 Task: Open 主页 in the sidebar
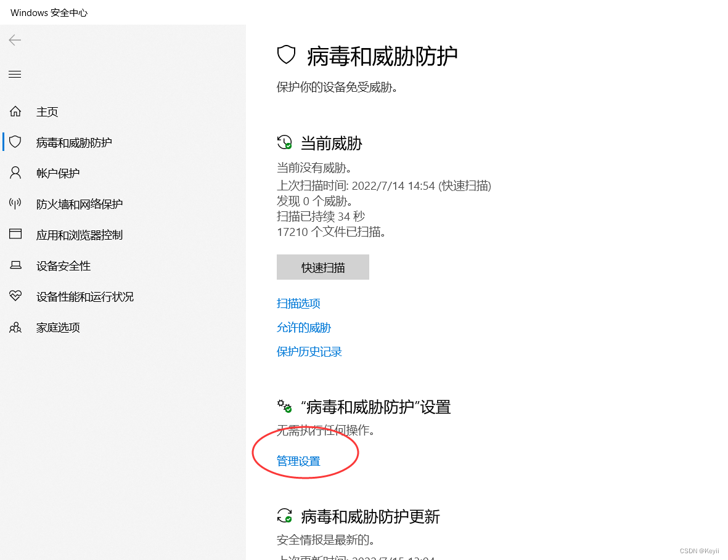[47, 112]
